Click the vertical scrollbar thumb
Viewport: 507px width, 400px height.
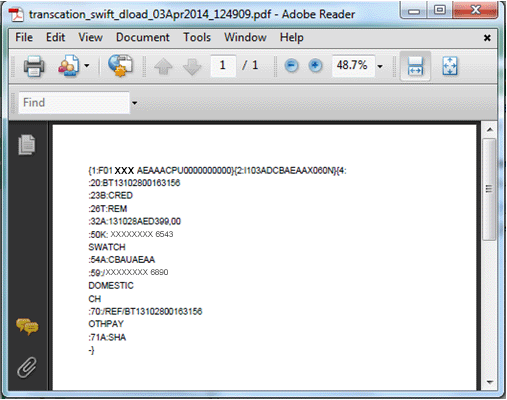point(489,189)
